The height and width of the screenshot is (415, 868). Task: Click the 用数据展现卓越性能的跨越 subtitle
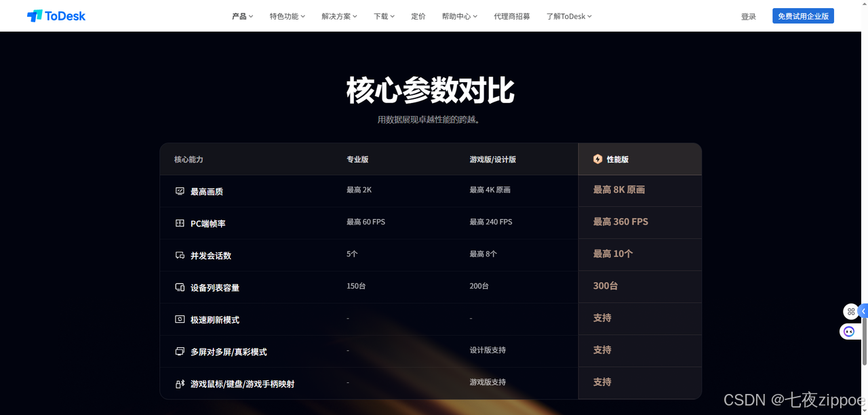pyautogui.click(x=431, y=120)
